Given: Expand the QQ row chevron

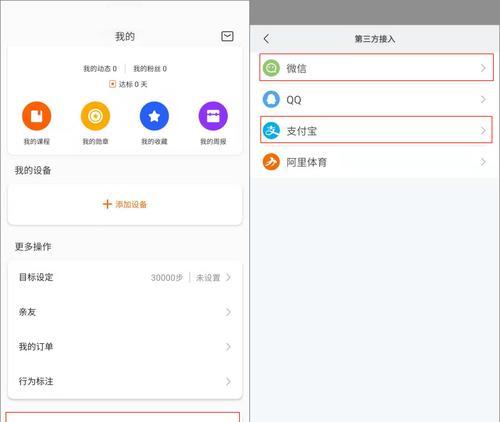Looking at the screenshot, I should coord(483,99).
